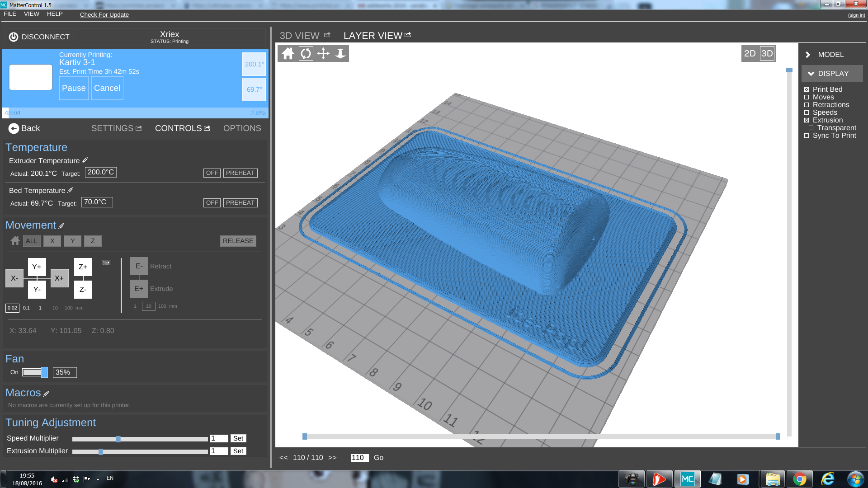868x488 pixels.
Task: Click the Z+ movement button
Action: (83, 267)
